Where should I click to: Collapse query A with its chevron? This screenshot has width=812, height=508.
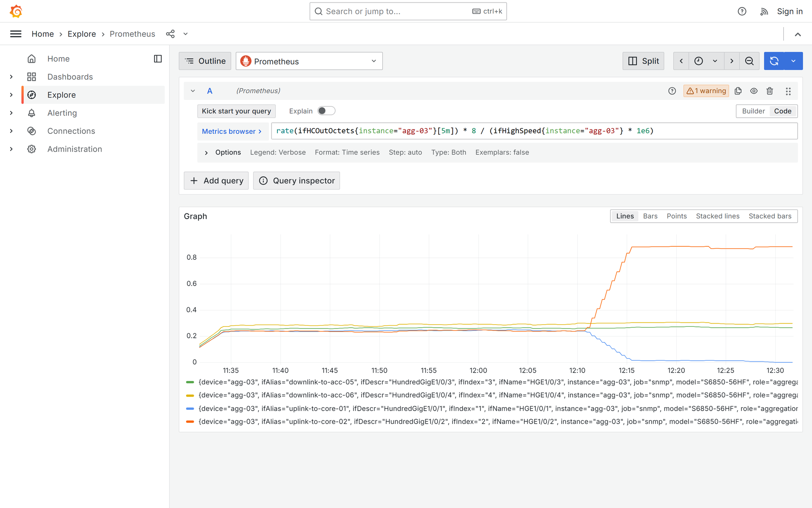click(x=193, y=91)
